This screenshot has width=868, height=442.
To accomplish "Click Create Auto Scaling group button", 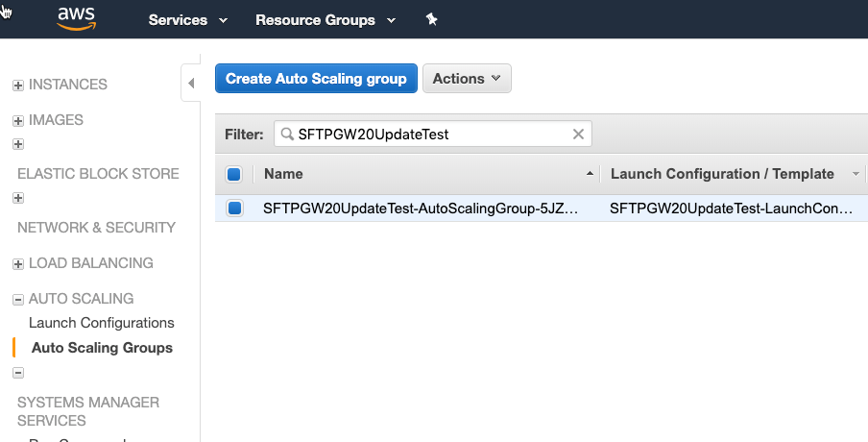I will click(x=316, y=79).
